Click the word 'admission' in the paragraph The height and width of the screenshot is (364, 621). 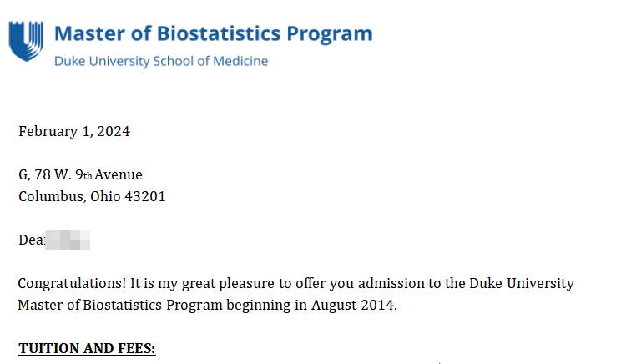(x=391, y=284)
